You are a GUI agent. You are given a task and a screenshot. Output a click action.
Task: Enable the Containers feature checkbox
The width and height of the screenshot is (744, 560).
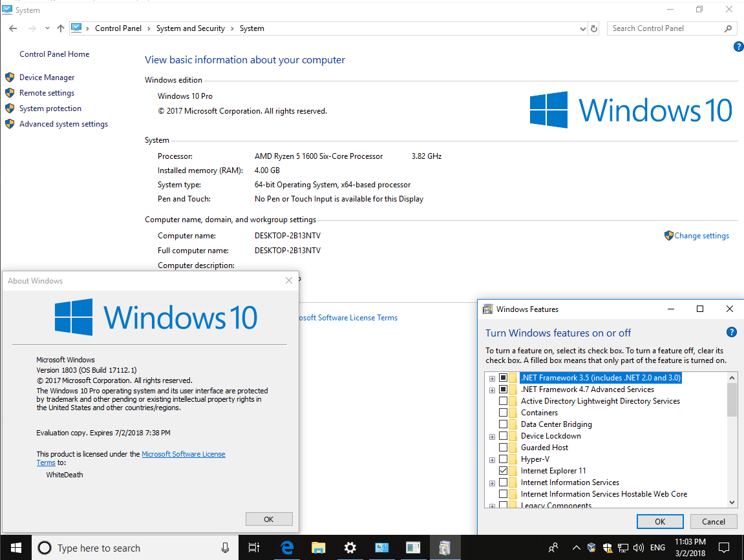pyautogui.click(x=503, y=413)
